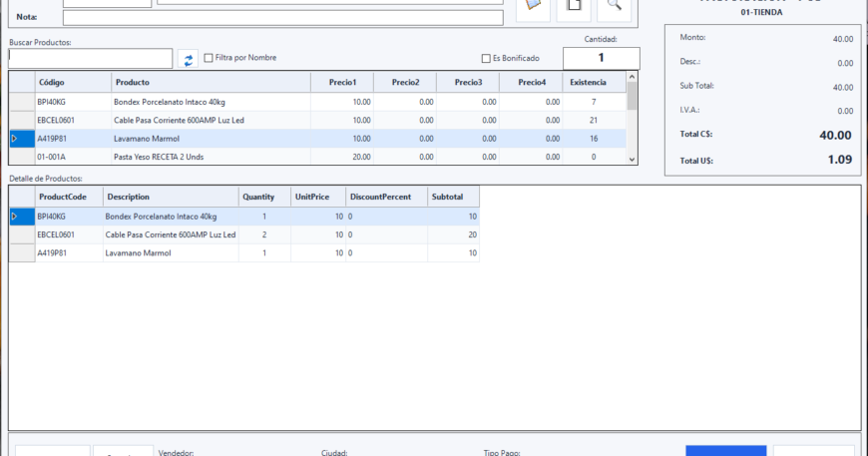Click the blank new document icon button
Viewport: 868px width, 456px height.
(574, 8)
